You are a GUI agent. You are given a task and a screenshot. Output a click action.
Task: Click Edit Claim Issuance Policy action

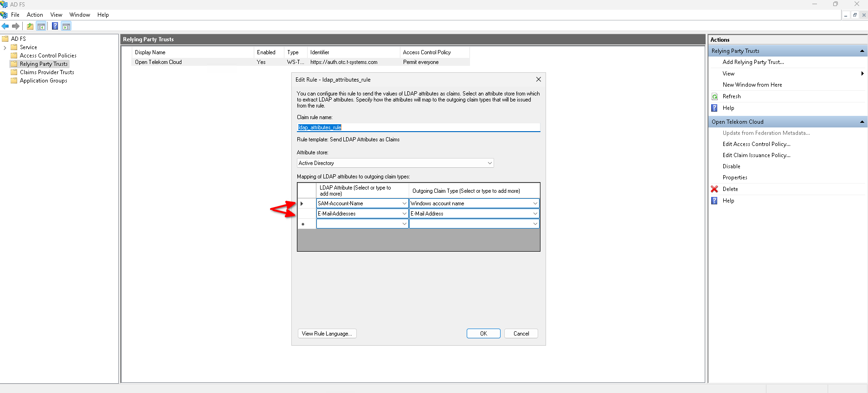click(x=756, y=155)
